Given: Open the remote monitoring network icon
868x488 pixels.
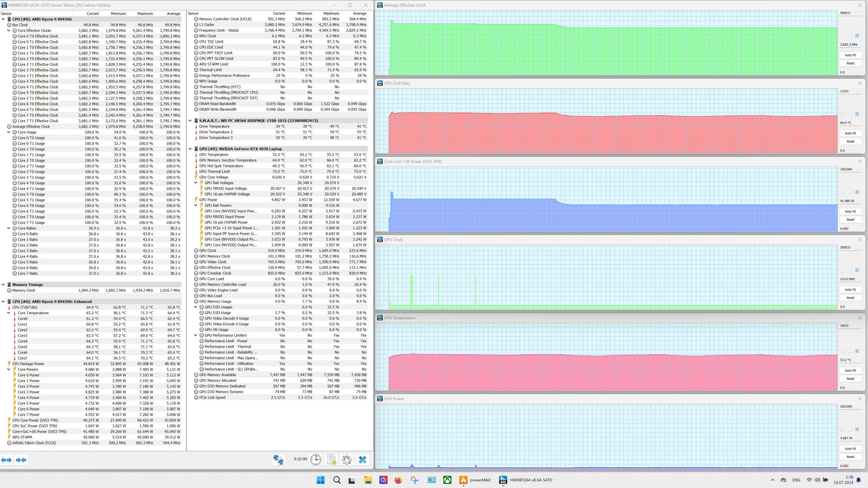Looking at the screenshot, I should [278, 460].
